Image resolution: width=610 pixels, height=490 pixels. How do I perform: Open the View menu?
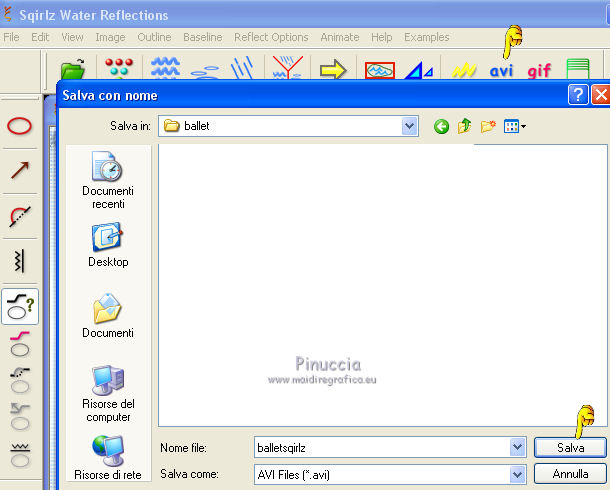click(x=72, y=37)
